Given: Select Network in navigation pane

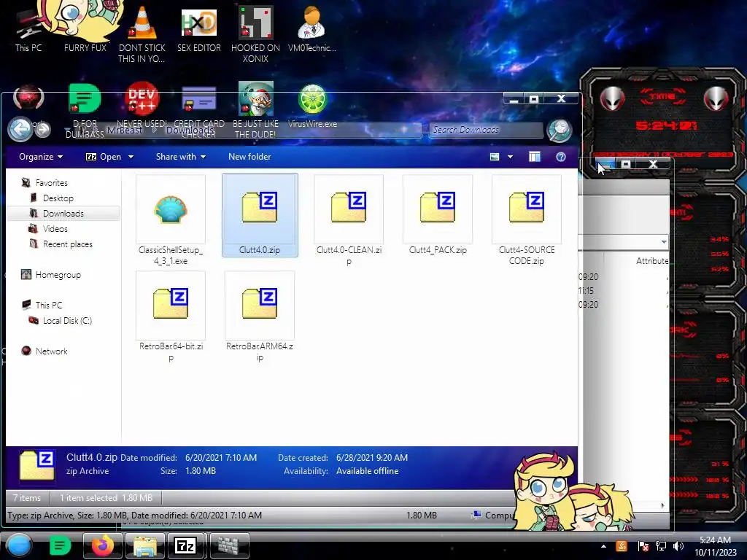Looking at the screenshot, I should pos(52,351).
